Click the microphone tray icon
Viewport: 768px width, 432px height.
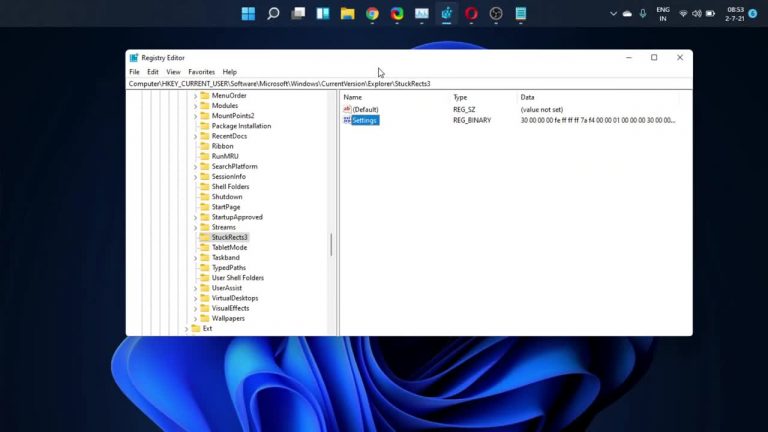[x=643, y=14]
